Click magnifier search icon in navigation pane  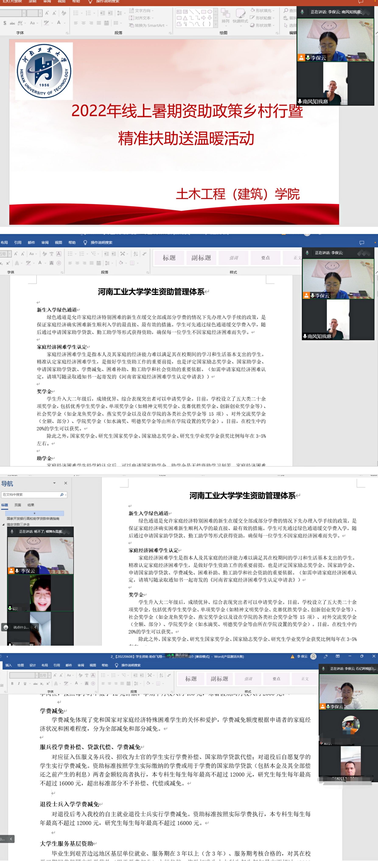coord(62,495)
